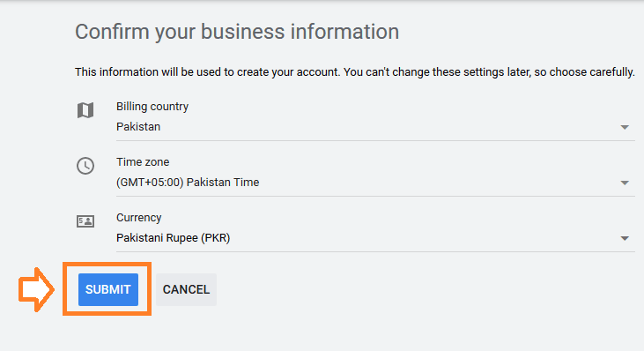
Task: Expand the Currency dropdown arrow
Action: click(x=625, y=238)
